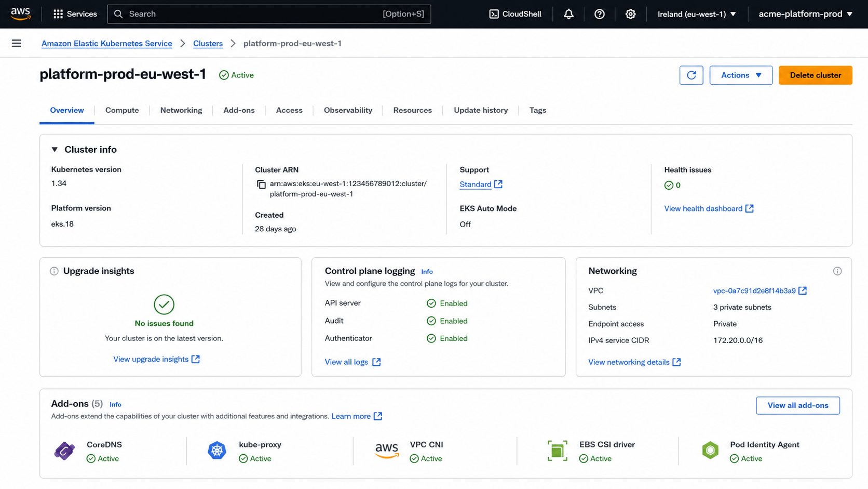Click the EBS CSI driver icon

pos(557,451)
